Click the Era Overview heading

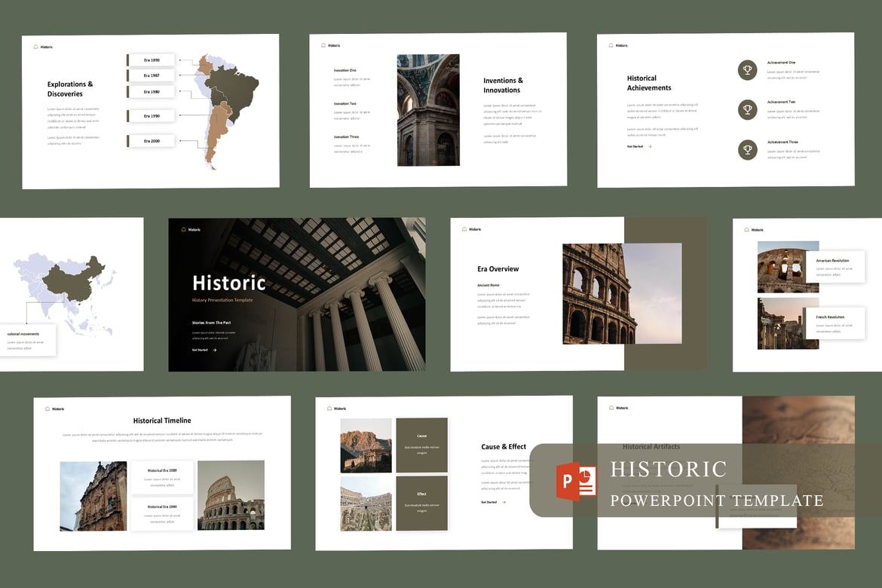[x=498, y=269]
